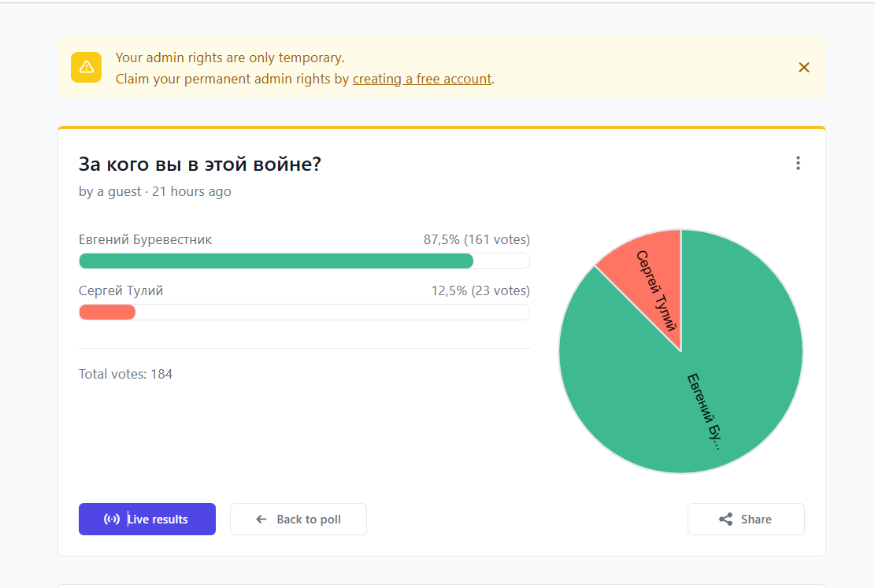Click the broadcast icon on Live results

112,520
